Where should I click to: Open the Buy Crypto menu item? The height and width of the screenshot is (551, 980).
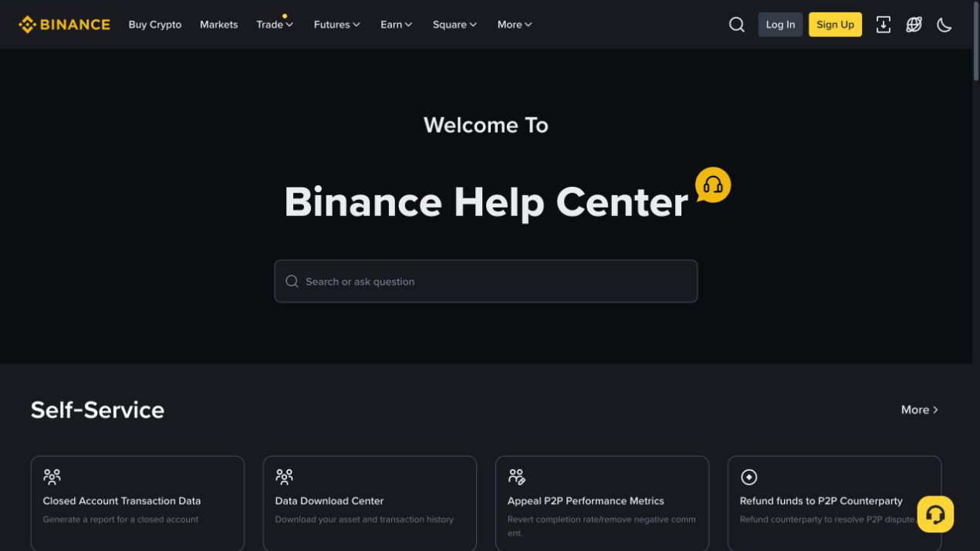point(155,25)
